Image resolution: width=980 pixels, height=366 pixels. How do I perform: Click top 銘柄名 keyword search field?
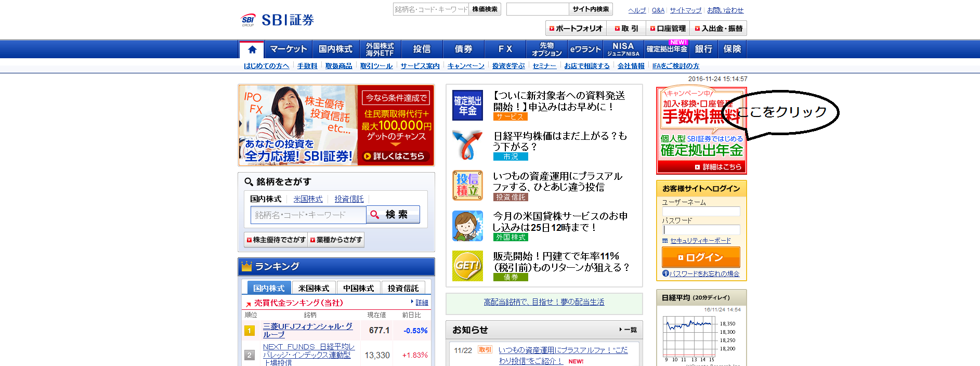coord(430,9)
